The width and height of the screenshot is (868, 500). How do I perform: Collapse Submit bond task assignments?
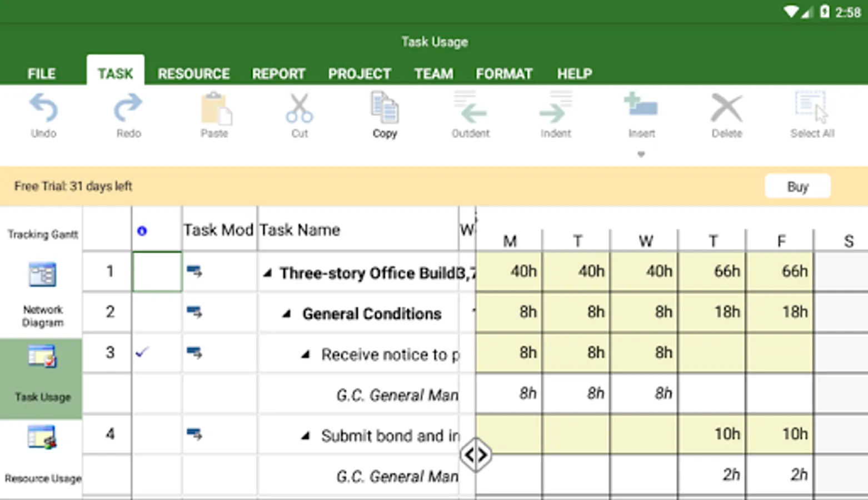point(306,436)
